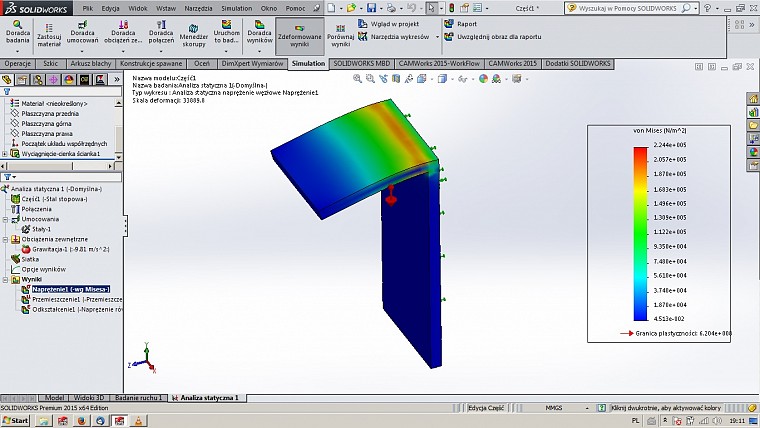Click von Mises color legend bar
This screenshot has height=428, width=760.
point(640,234)
